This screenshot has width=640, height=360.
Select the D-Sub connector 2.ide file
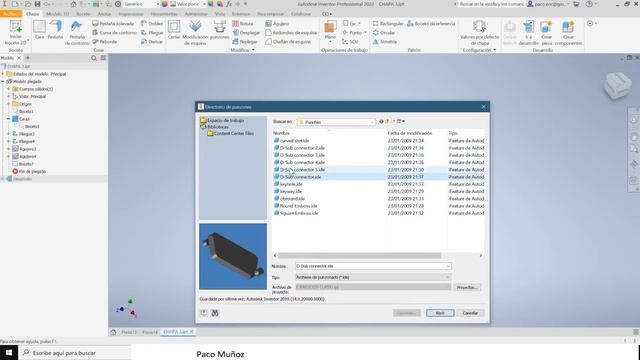pyautogui.click(x=299, y=148)
